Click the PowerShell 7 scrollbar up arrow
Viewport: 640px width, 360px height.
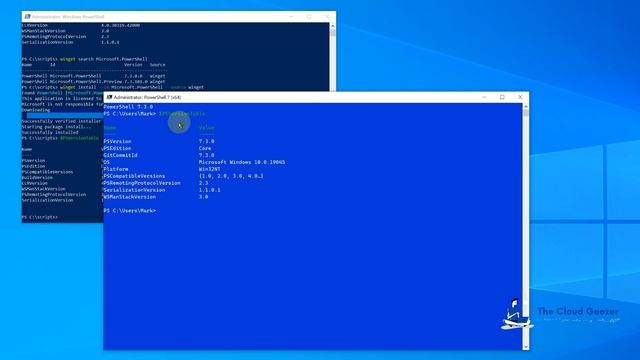click(x=526, y=106)
